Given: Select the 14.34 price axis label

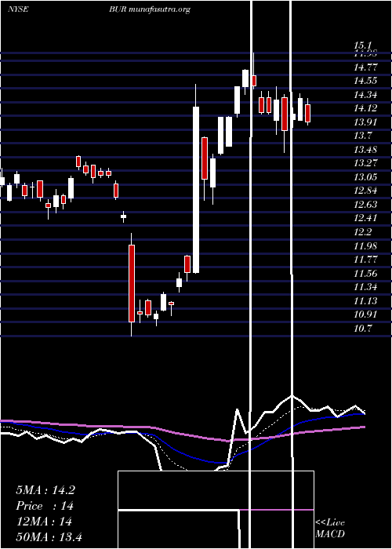Looking at the screenshot, I should pos(365,94).
